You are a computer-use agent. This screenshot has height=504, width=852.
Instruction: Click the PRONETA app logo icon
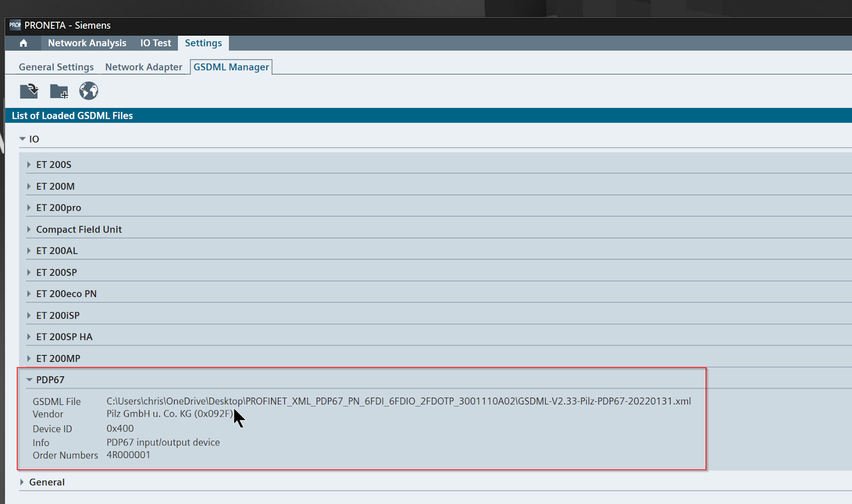pyautogui.click(x=15, y=25)
